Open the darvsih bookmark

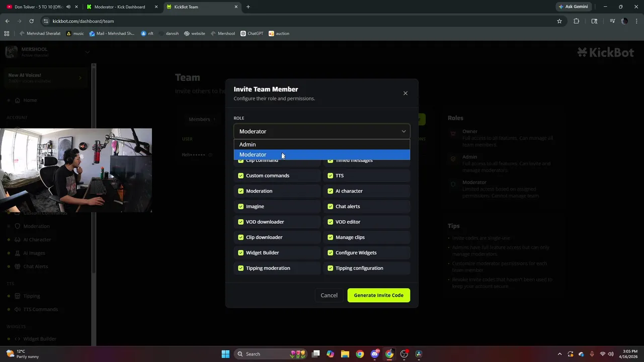click(x=169, y=34)
